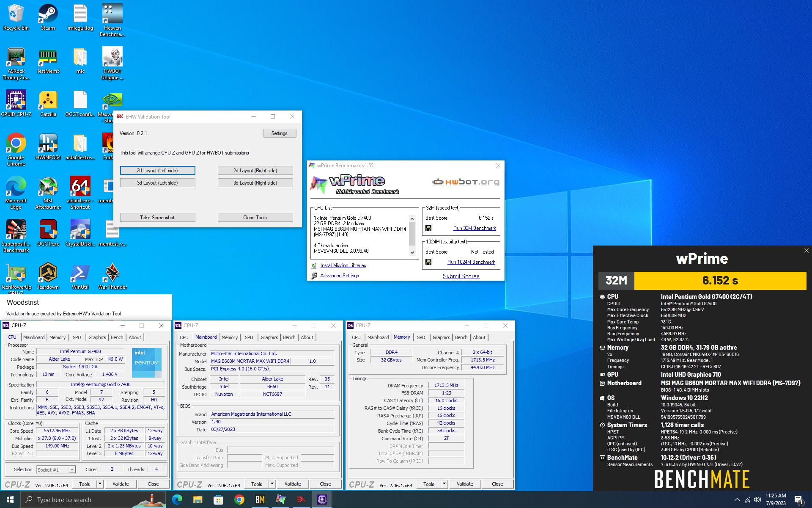This screenshot has width=812, height=508.
Task: Click Validate in first CPU-Z window
Action: (x=121, y=484)
